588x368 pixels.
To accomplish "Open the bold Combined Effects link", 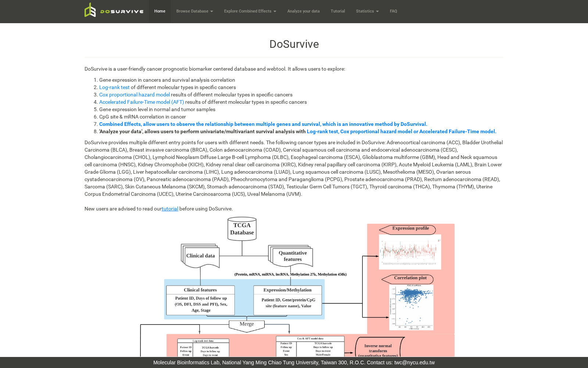I will point(263,124).
